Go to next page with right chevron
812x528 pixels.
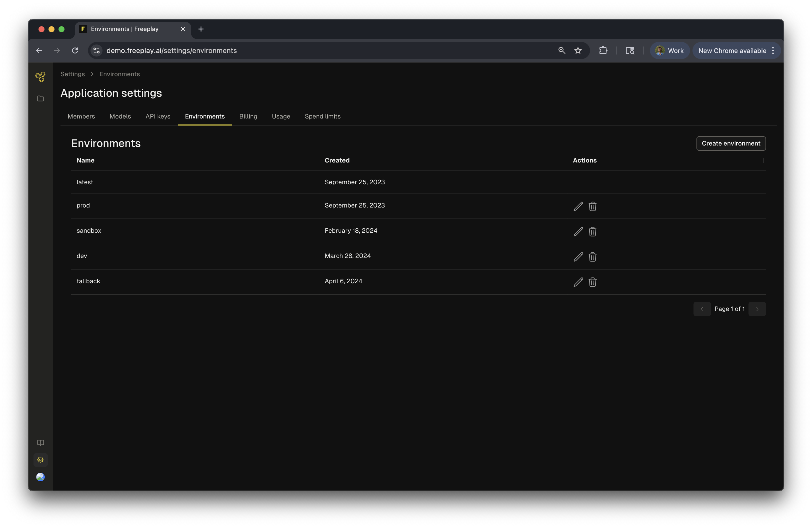pyautogui.click(x=757, y=309)
